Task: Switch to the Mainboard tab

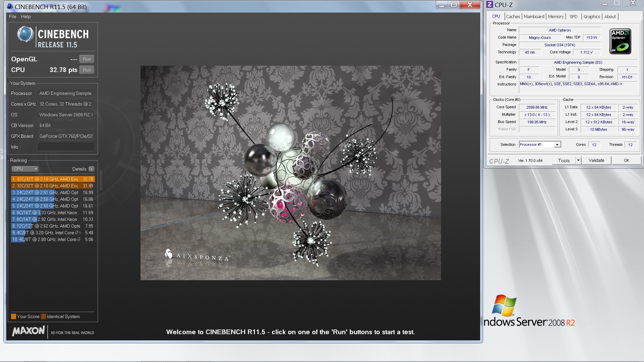Action: 534,16
